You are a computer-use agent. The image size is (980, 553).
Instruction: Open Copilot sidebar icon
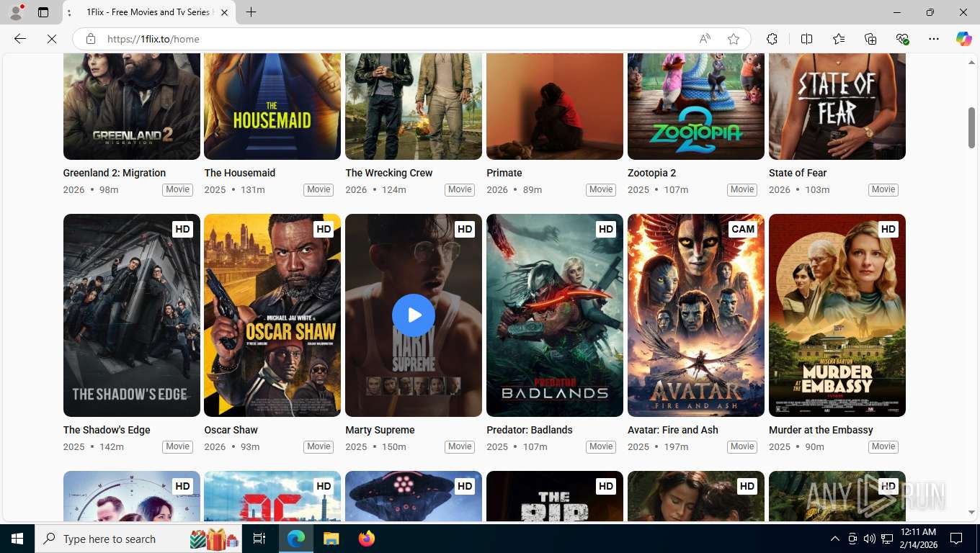[964, 39]
